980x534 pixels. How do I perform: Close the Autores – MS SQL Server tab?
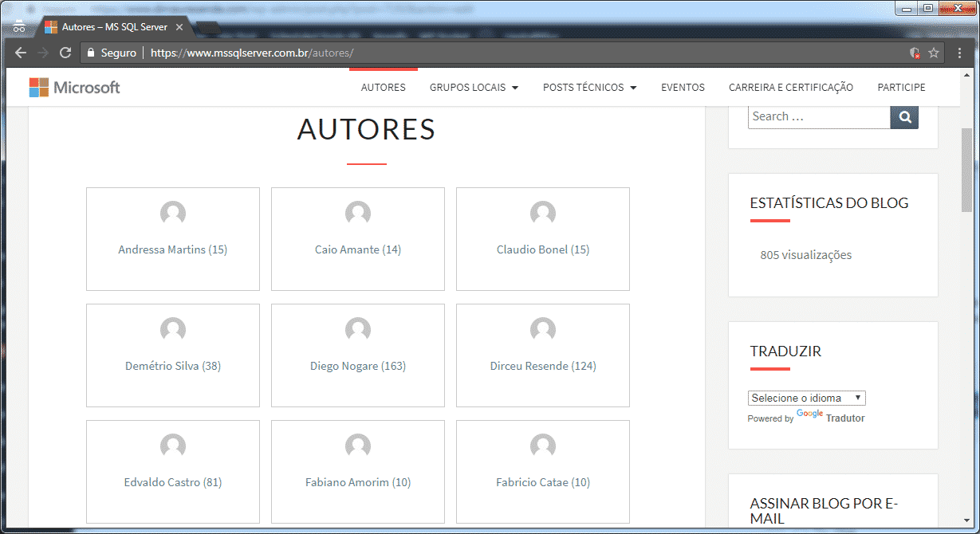[x=179, y=27]
